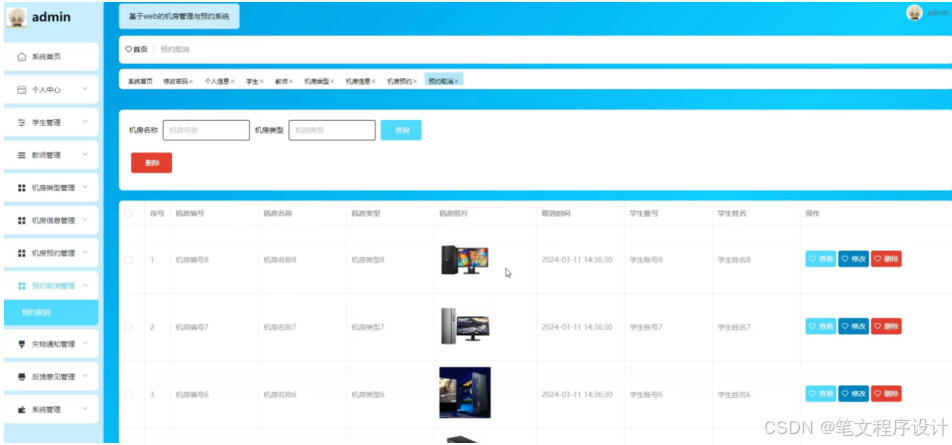Image resolution: width=952 pixels, height=445 pixels.
Task: Click the admin avatar in the top-right header
Action: (914, 13)
